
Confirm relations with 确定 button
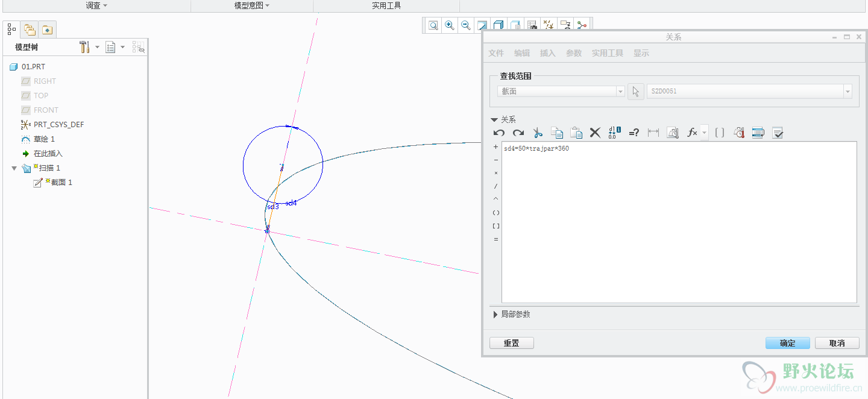click(x=788, y=343)
